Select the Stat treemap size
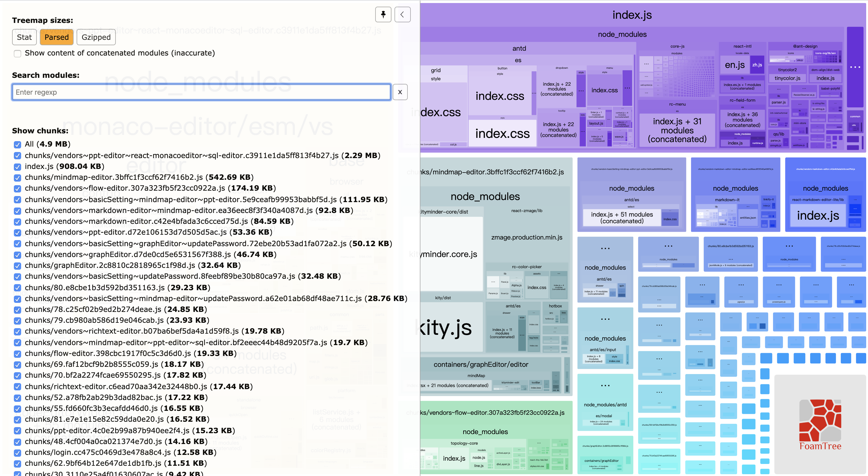This screenshot has height=476, width=868. point(24,37)
